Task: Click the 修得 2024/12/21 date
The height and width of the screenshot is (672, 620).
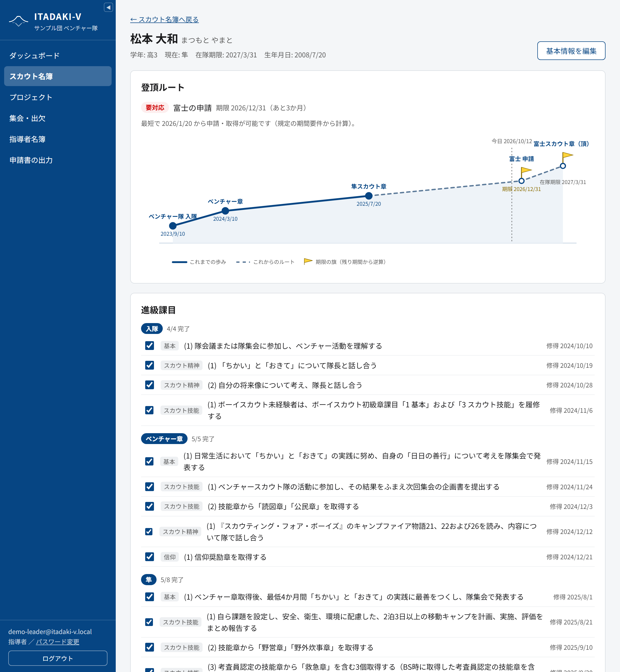Action: pyautogui.click(x=569, y=557)
